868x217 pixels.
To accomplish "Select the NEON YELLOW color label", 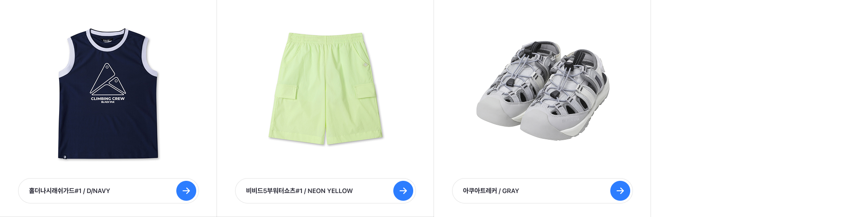I will pos(330,191).
